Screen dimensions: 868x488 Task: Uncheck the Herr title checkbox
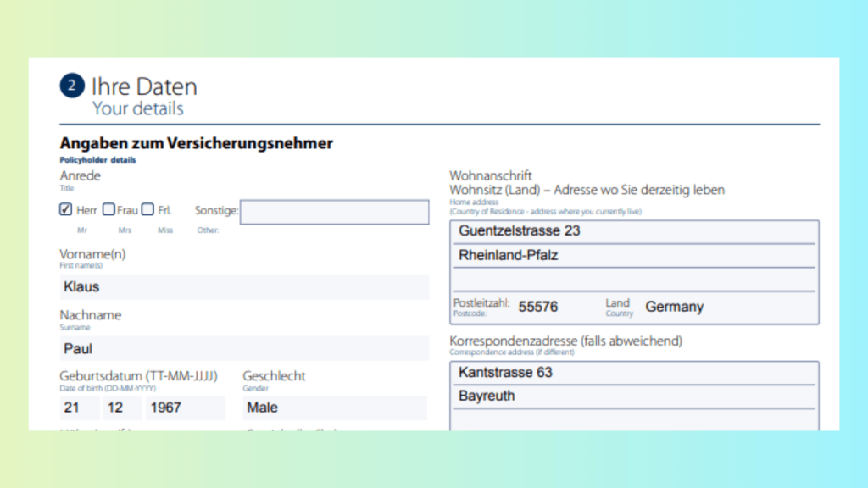[x=66, y=209]
